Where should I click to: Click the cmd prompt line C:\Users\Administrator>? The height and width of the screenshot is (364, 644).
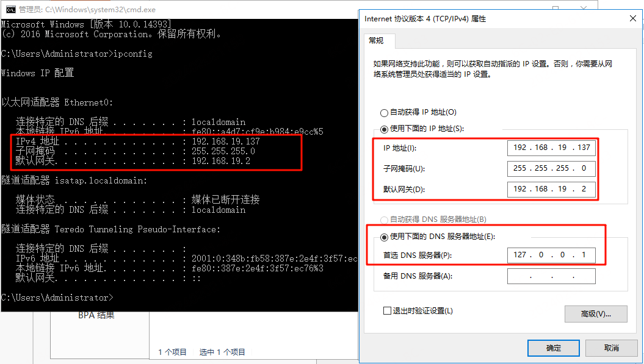pyautogui.click(x=57, y=298)
